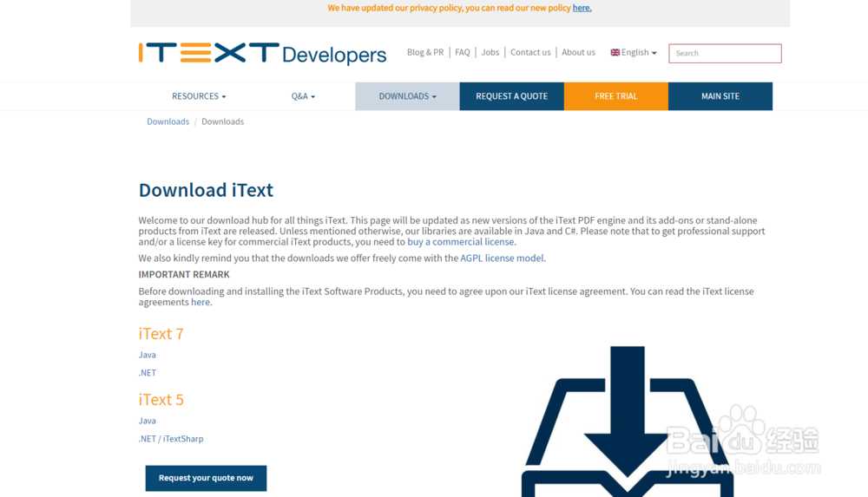868x497 pixels.
Task: Open the FAQ link
Action: tap(463, 53)
